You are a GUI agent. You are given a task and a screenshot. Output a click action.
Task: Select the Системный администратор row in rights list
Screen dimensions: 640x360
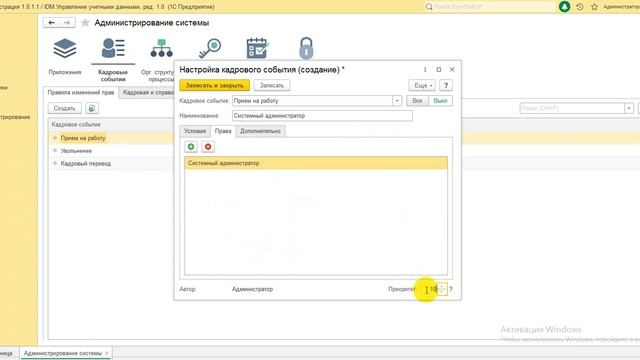pos(316,163)
